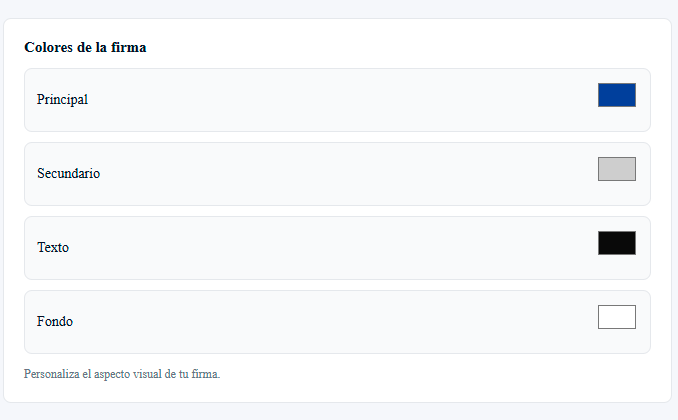Open the Fondo white color swatch

pos(616,317)
